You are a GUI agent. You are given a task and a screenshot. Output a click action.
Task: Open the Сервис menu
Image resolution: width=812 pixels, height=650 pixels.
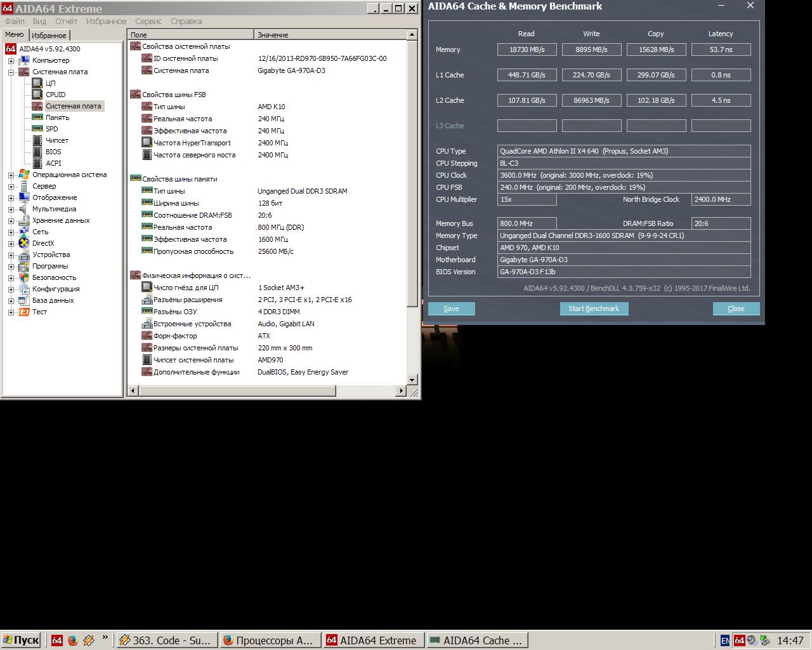148,21
